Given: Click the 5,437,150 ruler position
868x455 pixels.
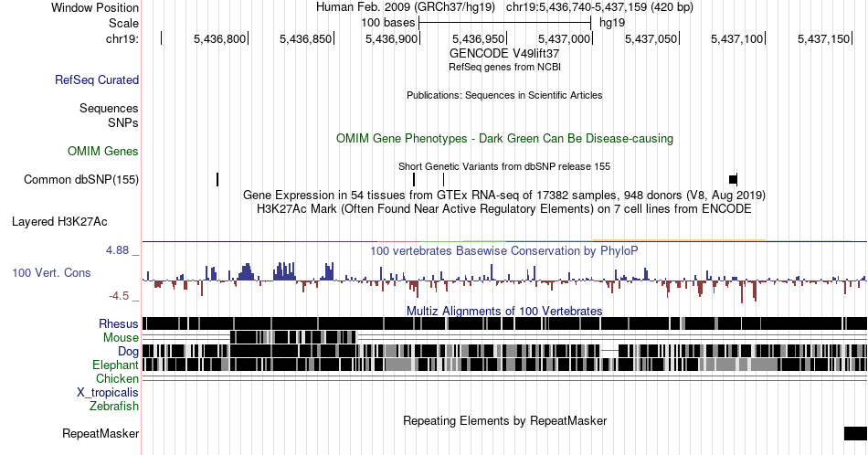Looking at the screenshot, I should click(x=823, y=38).
